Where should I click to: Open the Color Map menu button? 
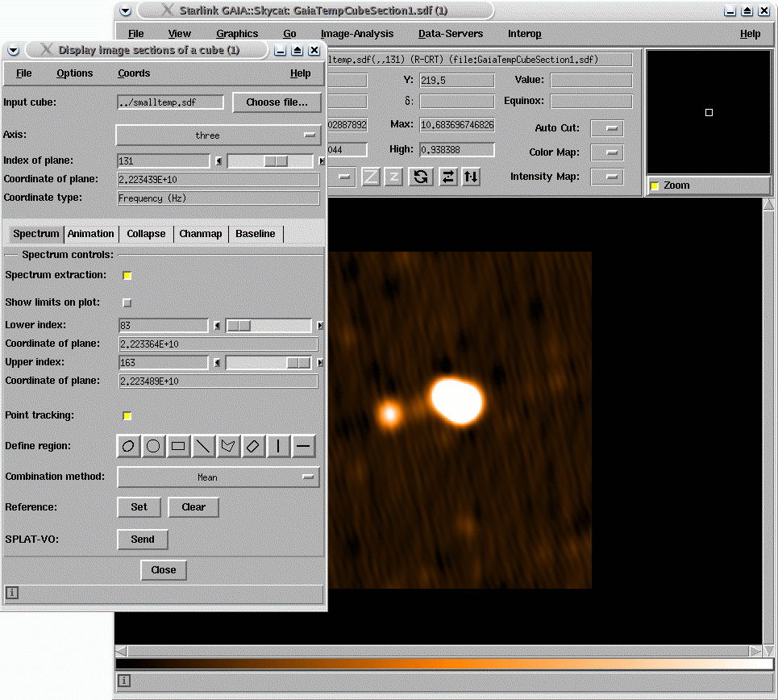tap(607, 152)
